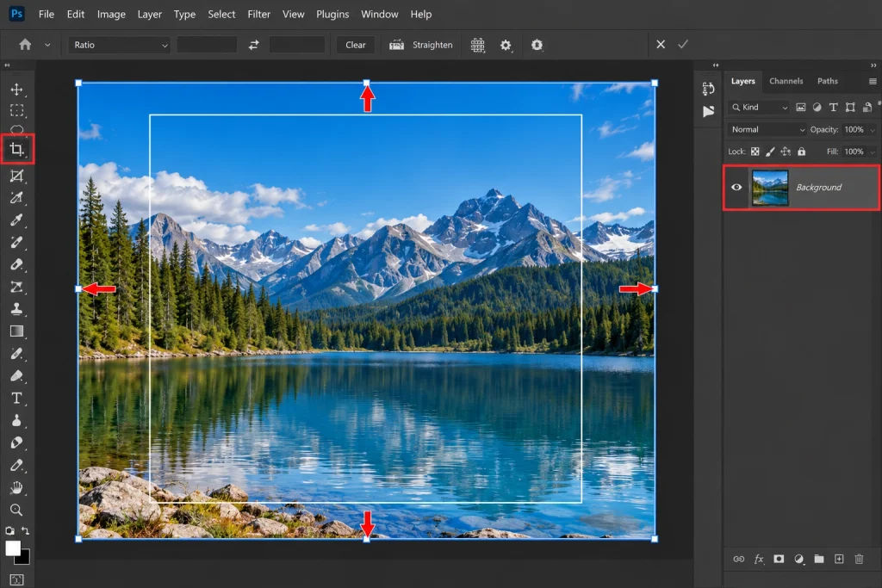882x588 pixels.
Task: Open the Filter menu
Action: (258, 14)
